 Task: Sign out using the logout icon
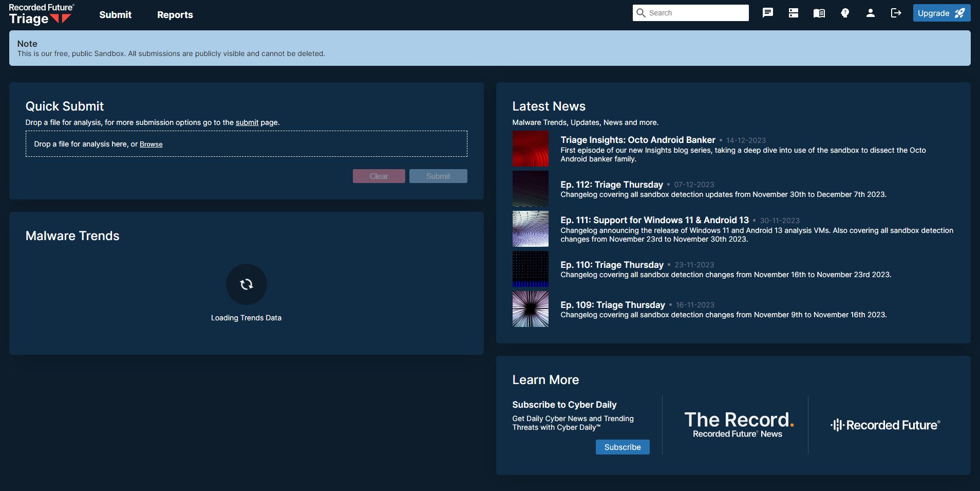[896, 13]
